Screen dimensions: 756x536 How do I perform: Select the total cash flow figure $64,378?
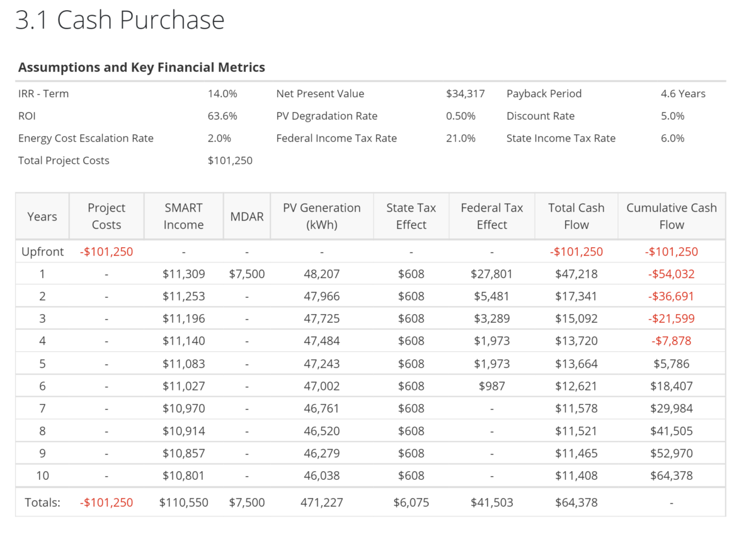point(575,503)
